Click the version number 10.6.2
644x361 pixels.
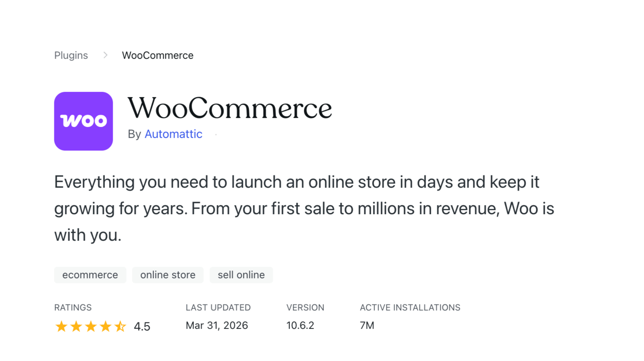pos(300,326)
